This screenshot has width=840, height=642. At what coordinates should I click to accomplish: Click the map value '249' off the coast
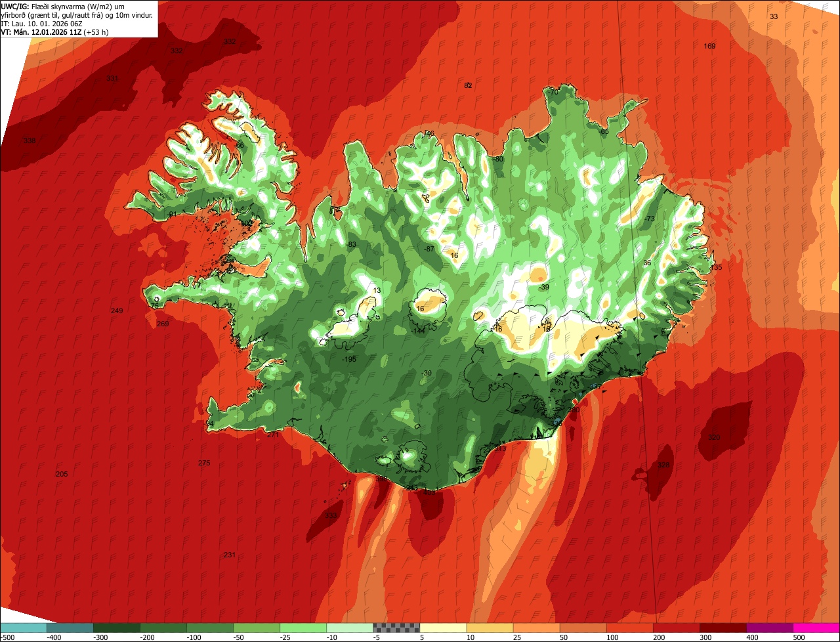click(117, 311)
